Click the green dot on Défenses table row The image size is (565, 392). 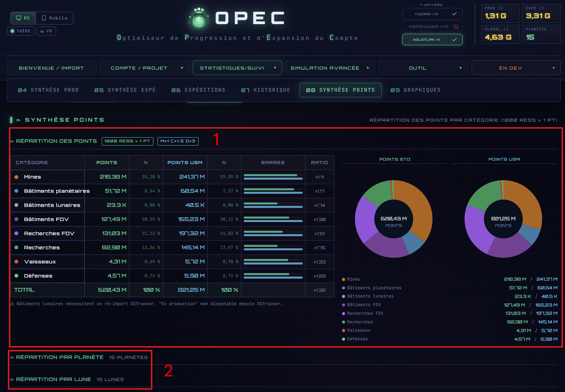pyautogui.click(x=16, y=276)
